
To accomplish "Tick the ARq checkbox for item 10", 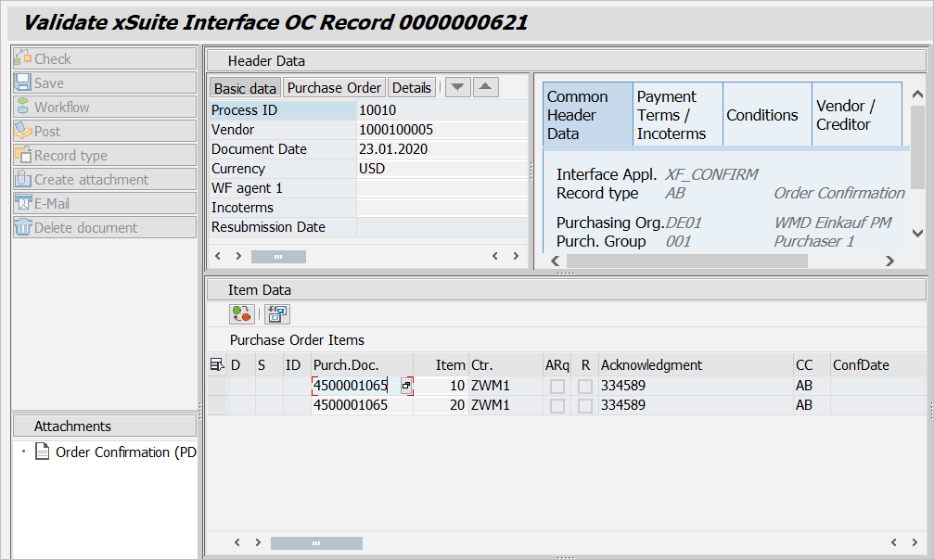I will coord(557,386).
